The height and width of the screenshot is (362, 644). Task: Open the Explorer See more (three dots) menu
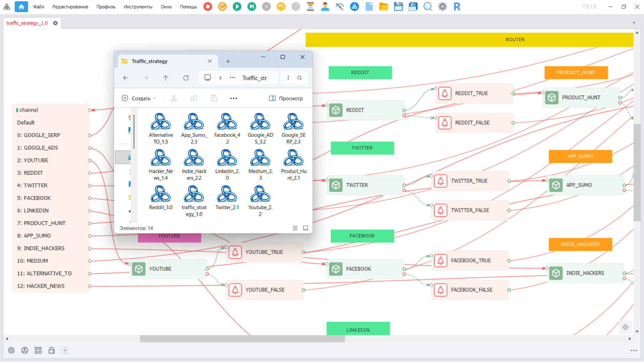tap(234, 98)
